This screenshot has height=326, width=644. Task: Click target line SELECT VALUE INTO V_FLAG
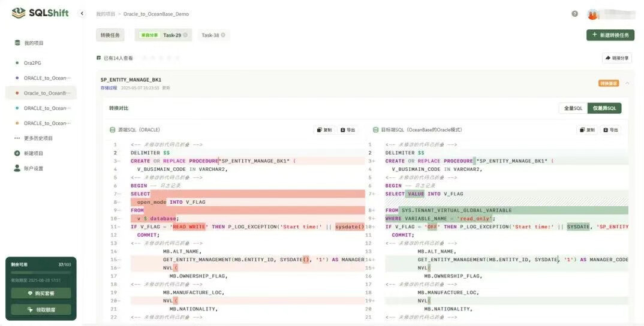click(425, 194)
